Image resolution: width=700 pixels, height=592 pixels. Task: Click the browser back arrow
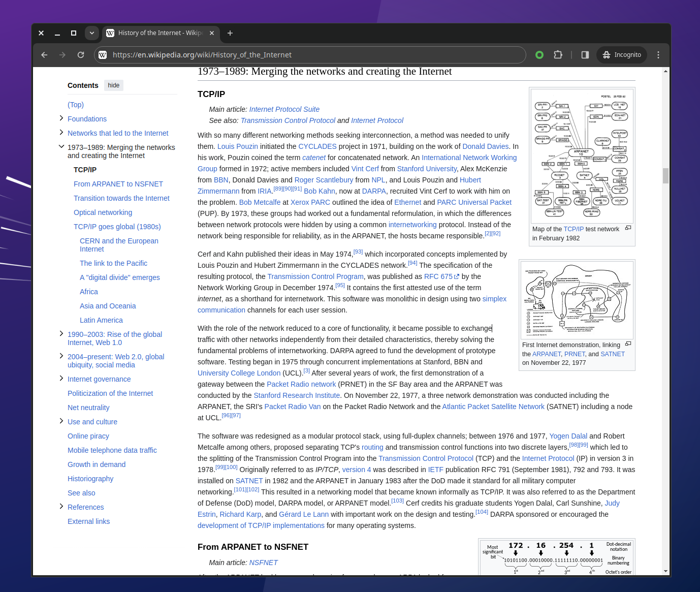coord(44,55)
